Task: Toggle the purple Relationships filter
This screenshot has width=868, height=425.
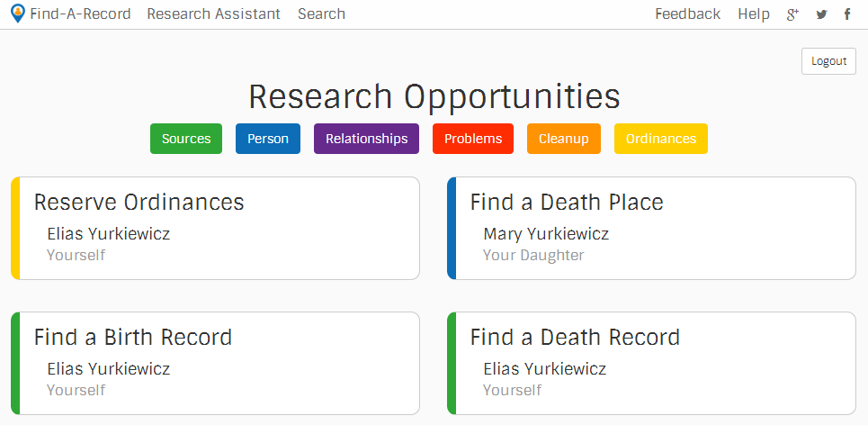Action: click(x=366, y=139)
